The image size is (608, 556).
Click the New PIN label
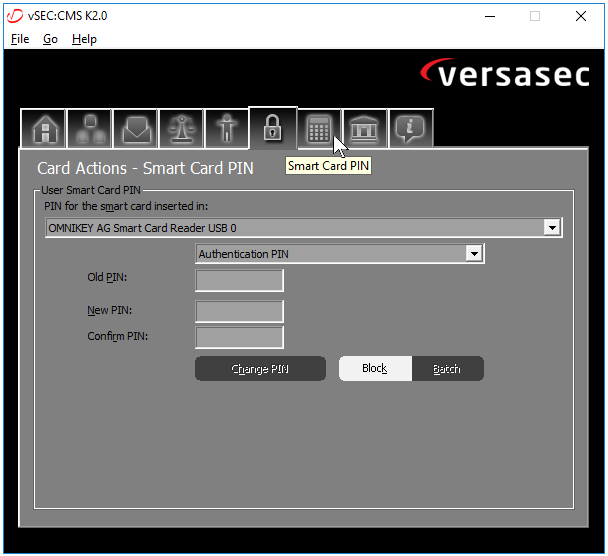coord(109,310)
